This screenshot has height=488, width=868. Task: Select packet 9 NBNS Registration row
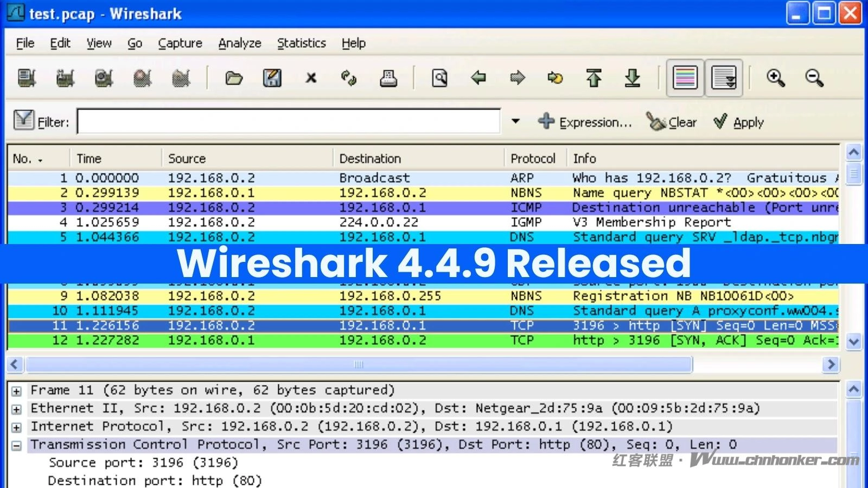click(423, 296)
